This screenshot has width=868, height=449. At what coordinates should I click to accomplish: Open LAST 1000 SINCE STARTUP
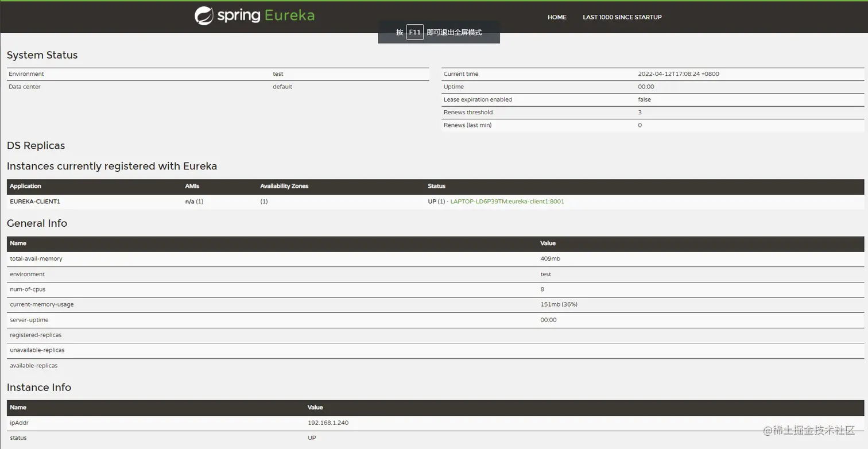pos(622,17)
